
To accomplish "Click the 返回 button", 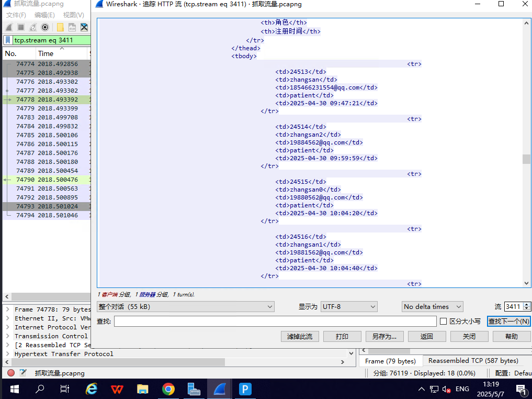I will pos(427,337).
